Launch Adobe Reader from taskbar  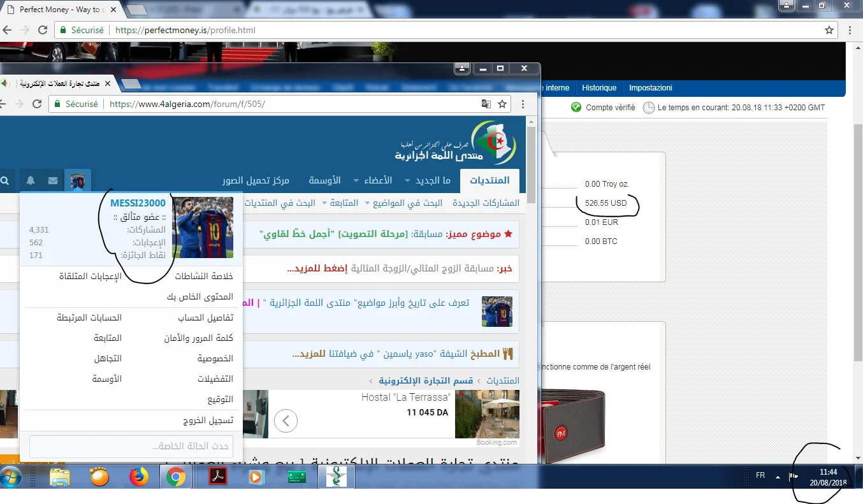pyautogui.click(x=218, y=477)
